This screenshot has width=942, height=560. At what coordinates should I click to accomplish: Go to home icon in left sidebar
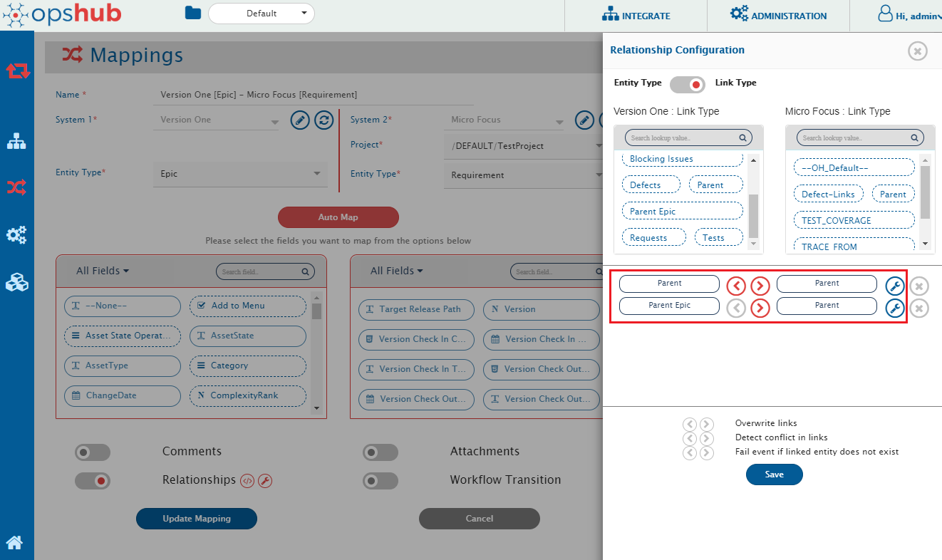(x=15, y=543)
